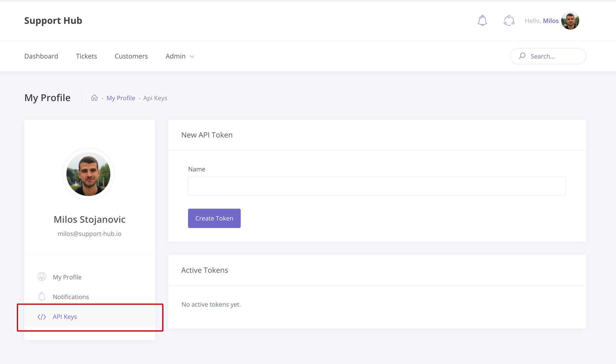Click the search magnifier icon

click(522, 56)
